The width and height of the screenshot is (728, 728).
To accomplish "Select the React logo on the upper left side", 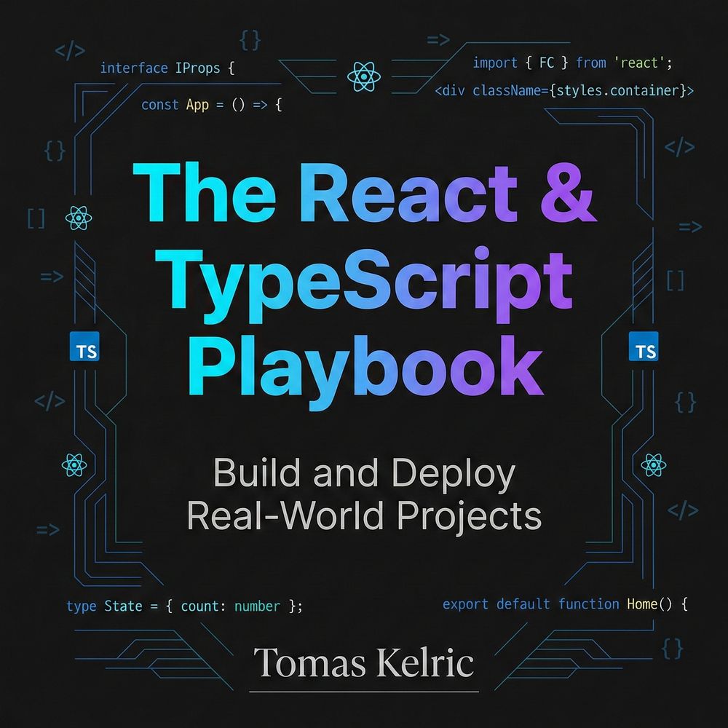I will [x=76, y=216].
